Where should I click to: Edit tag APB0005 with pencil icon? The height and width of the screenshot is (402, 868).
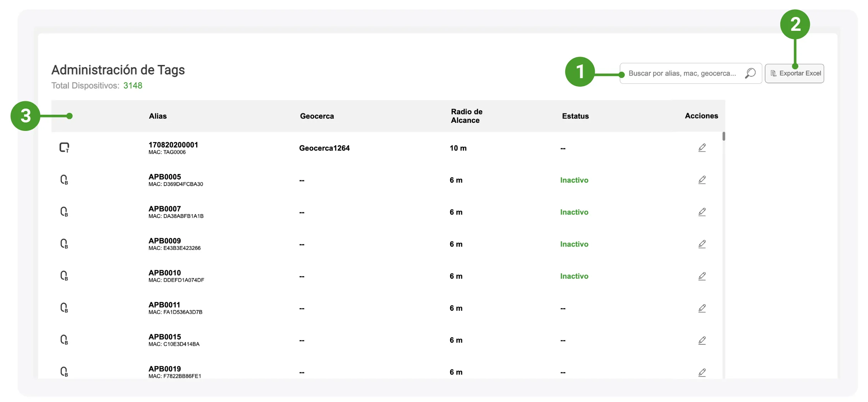(702, 180)
